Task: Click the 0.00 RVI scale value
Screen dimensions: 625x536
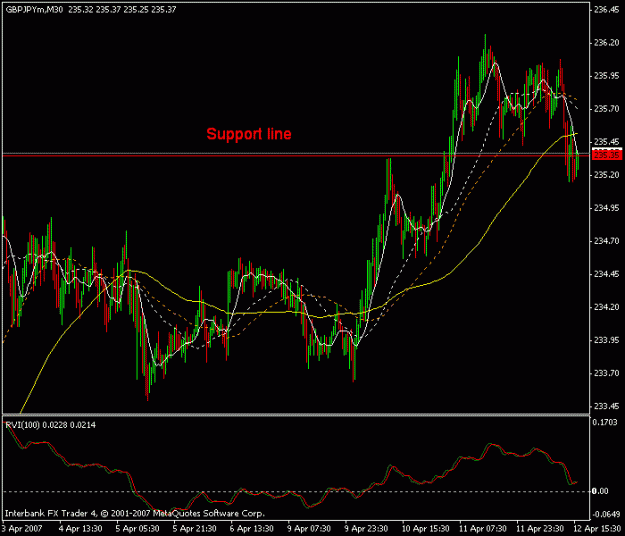Action: point(600,491)
